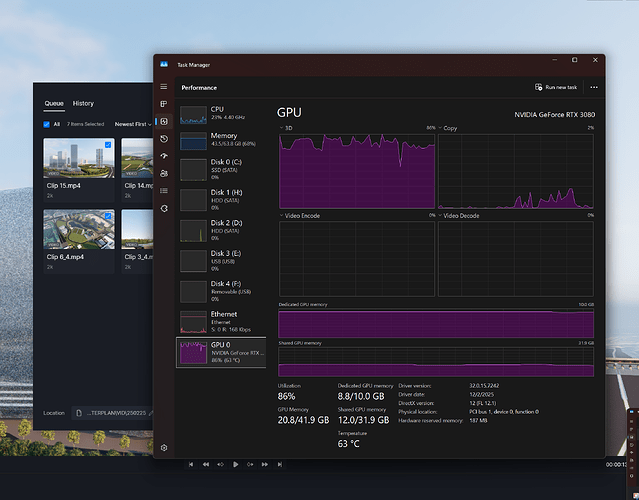Viewport: 639px width, 500px height.
Task: Click the Task Manager title bar icon
Action: click(164, 64)
